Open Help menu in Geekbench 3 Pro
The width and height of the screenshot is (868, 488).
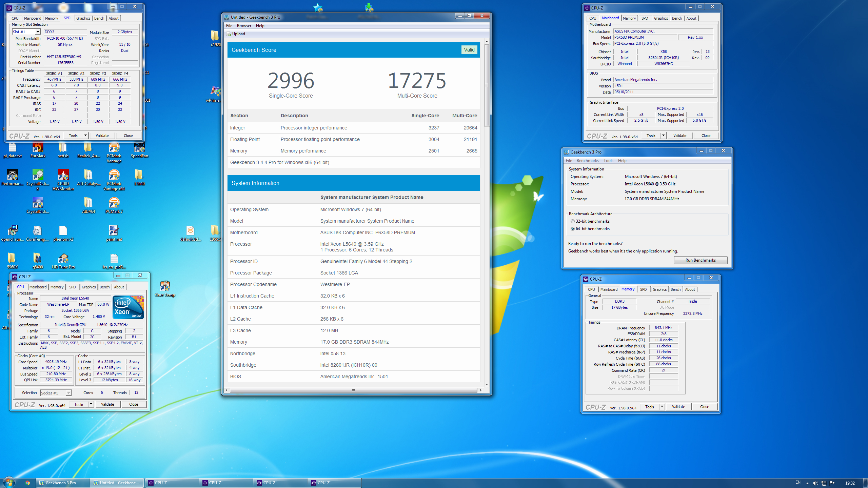click(622, 161)
